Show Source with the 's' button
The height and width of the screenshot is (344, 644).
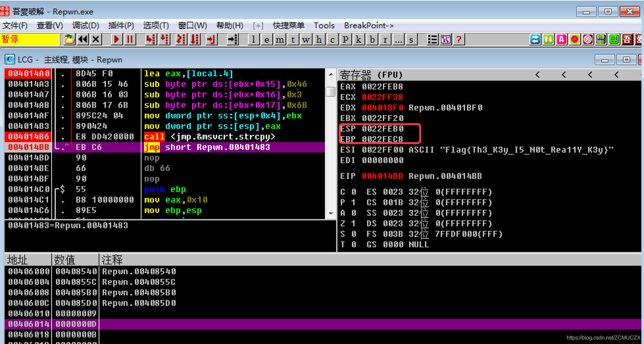(x=411, y=39)
